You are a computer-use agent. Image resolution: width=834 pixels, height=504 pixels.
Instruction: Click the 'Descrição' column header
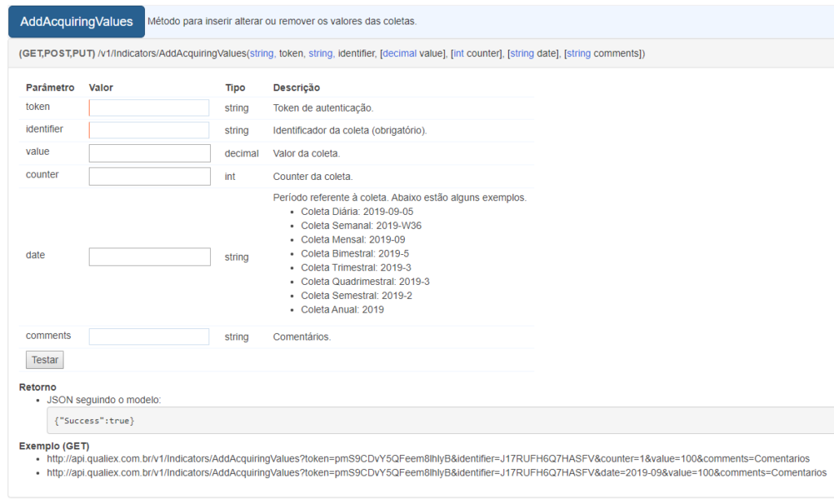[296, 88]
